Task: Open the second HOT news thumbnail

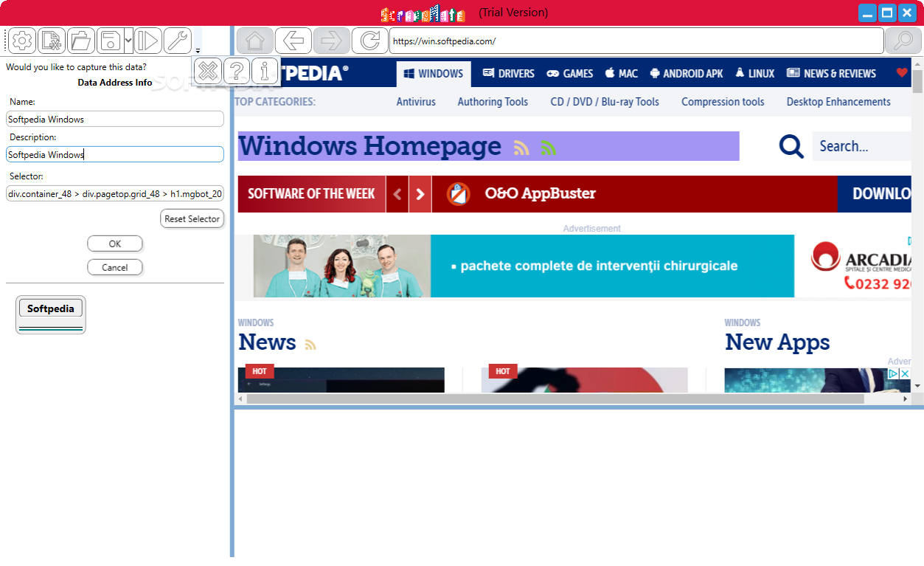Action: coord(584,380)
